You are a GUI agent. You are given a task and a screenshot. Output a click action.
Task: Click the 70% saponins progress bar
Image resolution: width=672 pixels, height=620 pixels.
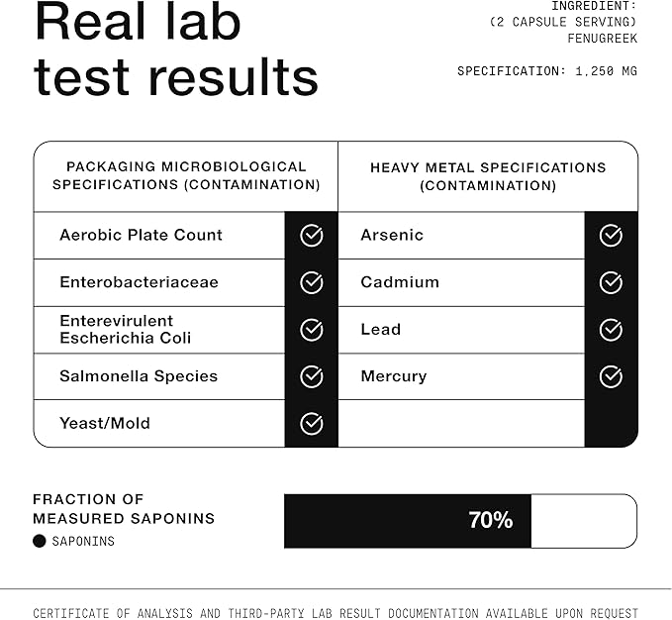point(460,521)
